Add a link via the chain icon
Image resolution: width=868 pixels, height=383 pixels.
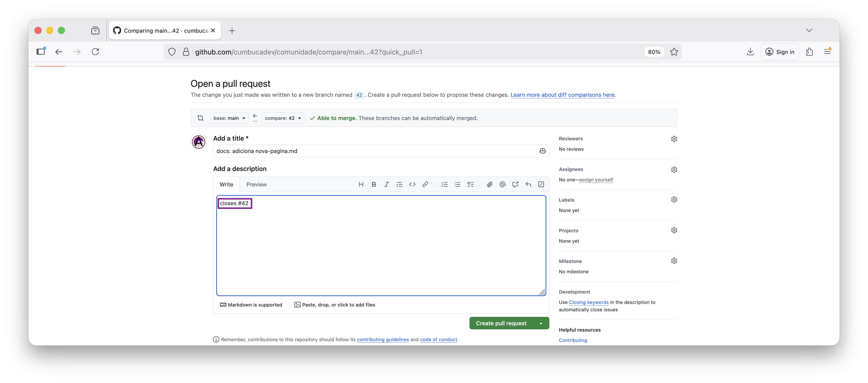point(425,184)
